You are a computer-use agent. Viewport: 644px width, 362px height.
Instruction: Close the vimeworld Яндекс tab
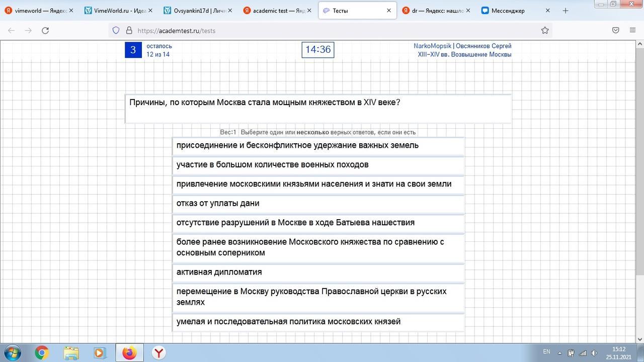coord(70,11)
